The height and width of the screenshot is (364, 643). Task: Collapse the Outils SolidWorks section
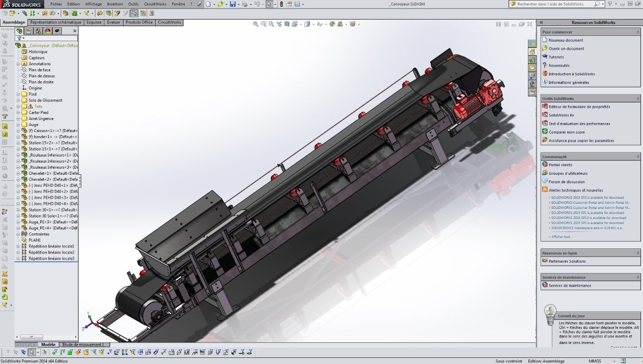638,98
